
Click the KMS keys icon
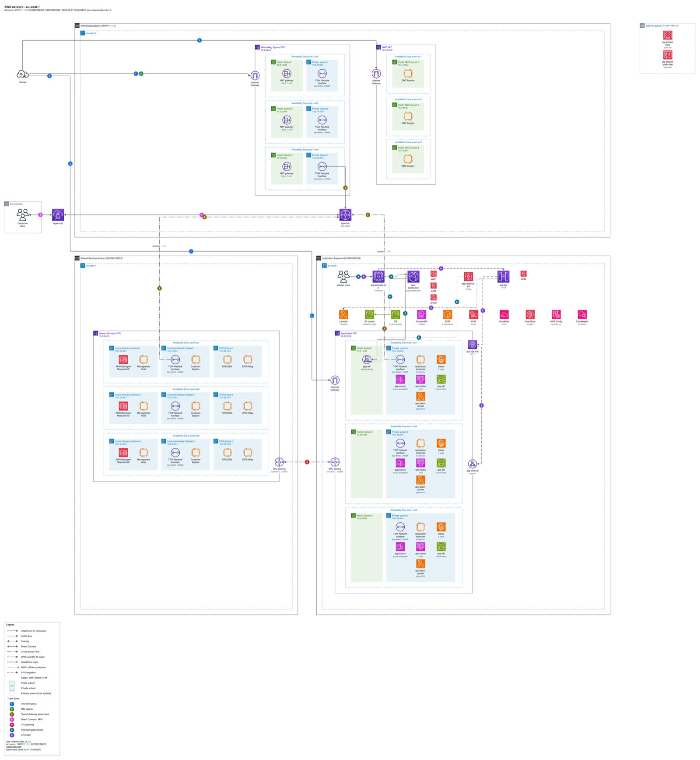pyautogui.click(x=473, y=315)
